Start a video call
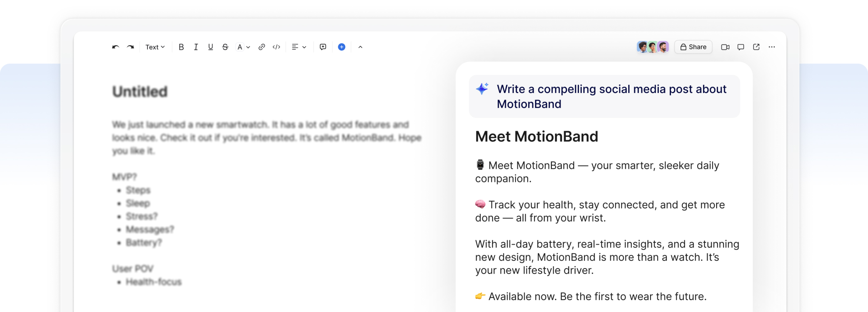The width and height of the screenshot is (868, 312). [x=725, y=47]
